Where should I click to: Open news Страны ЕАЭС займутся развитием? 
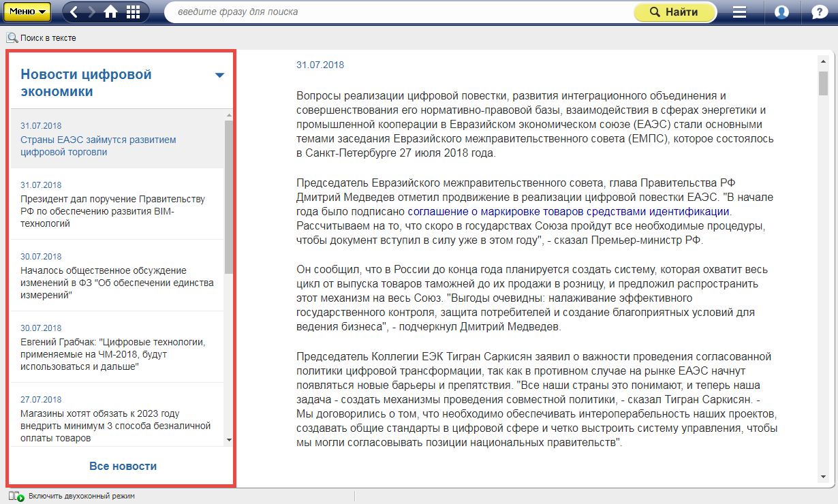98,146
